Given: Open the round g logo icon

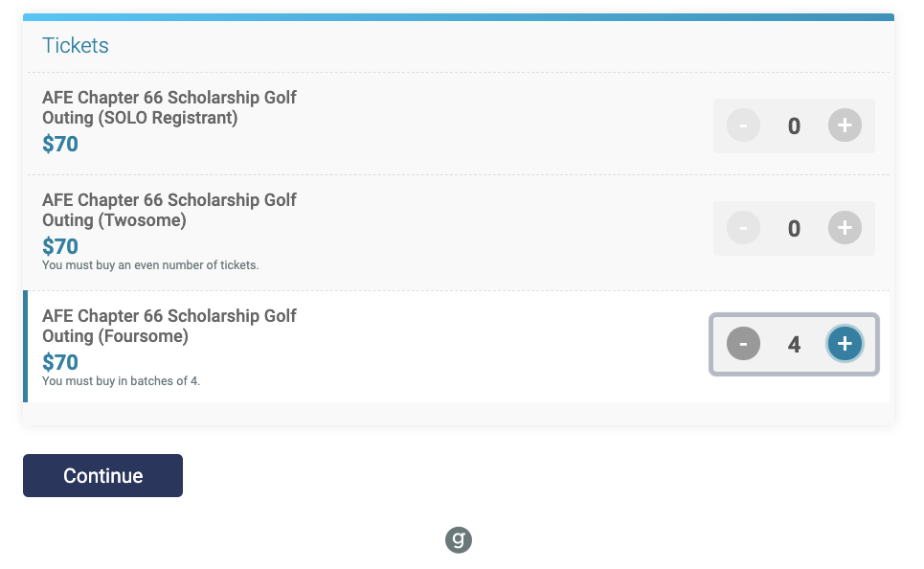Looking at the screenshot, I should [x=459, y=540].
